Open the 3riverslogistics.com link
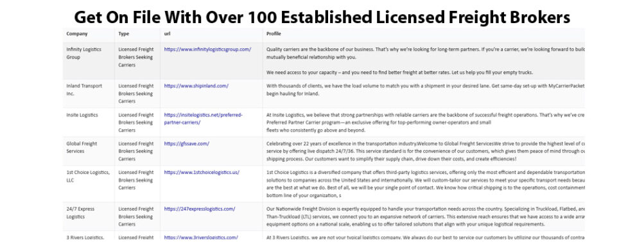Screen dimensions: 644x244 201,238
